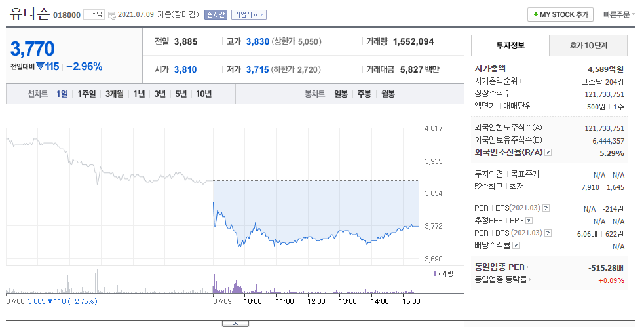This screenshot has width=644, height=327.
Task: Add stock with MY STOCK 추가 button
Action: pyautogui.click(x=560, y=15)
